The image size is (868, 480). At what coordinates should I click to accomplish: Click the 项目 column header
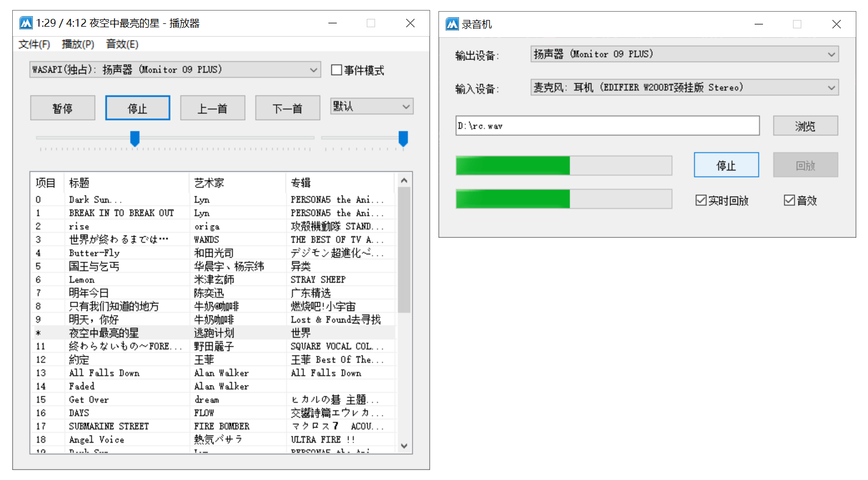pyautogui.click(x=47, y=183)
